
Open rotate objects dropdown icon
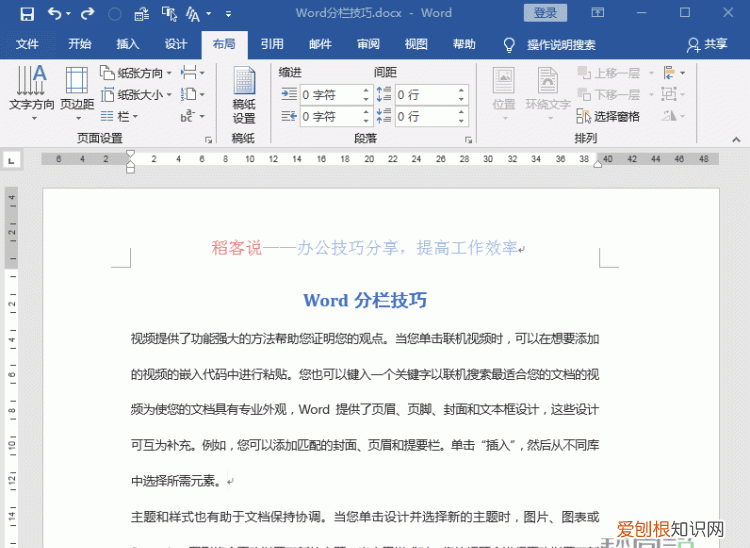(x=673, y=116)
